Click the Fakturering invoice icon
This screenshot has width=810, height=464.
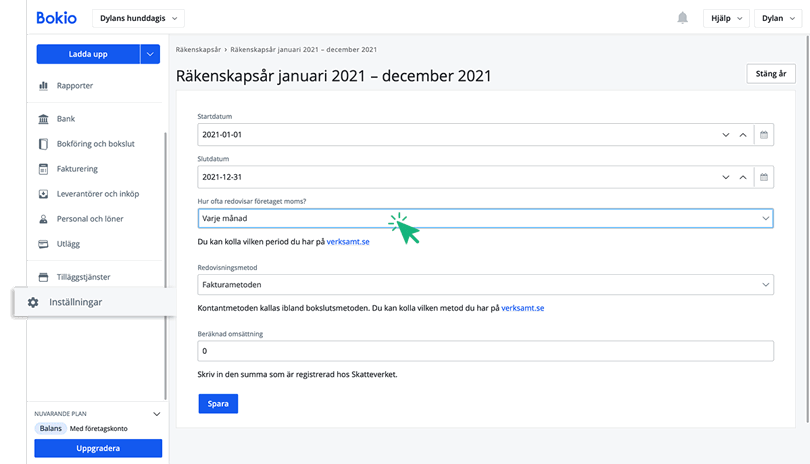tap(43, 169)
